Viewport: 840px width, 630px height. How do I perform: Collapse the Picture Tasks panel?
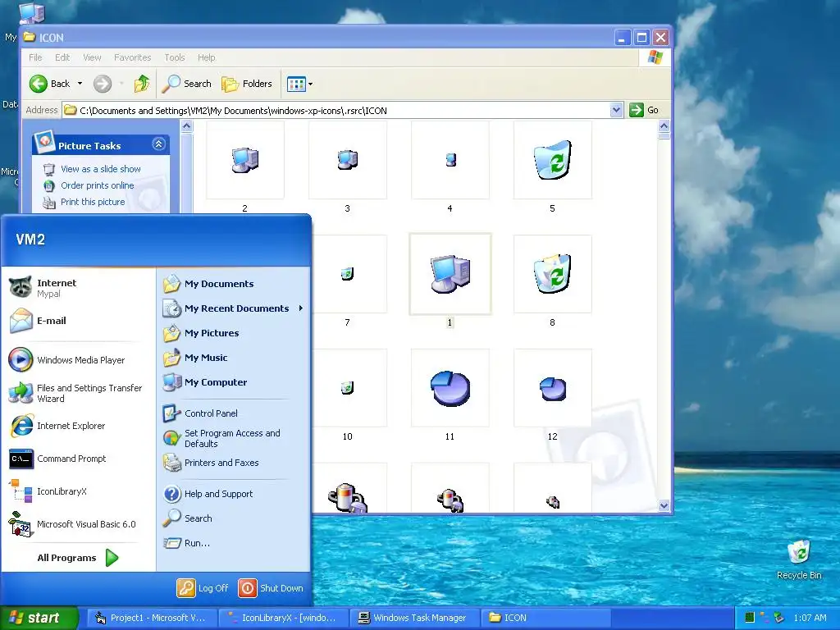[x=158, y=144]
